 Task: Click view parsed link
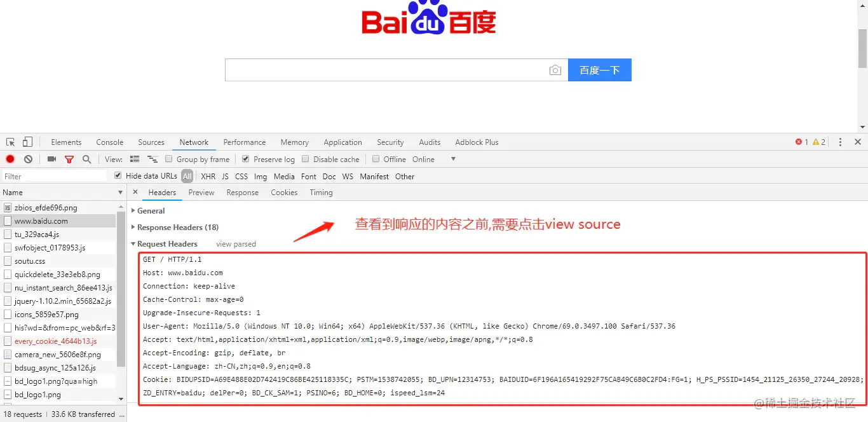pyautogui.click(x=236, y=243)
